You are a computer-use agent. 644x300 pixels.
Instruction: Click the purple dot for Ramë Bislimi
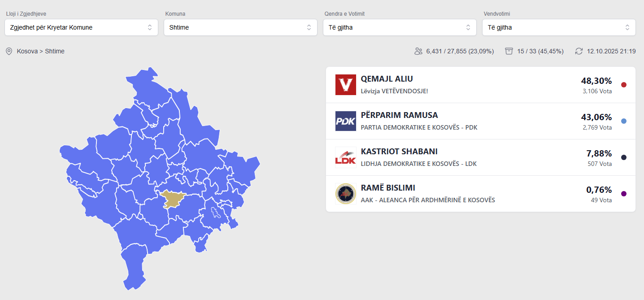coord(623,194)
